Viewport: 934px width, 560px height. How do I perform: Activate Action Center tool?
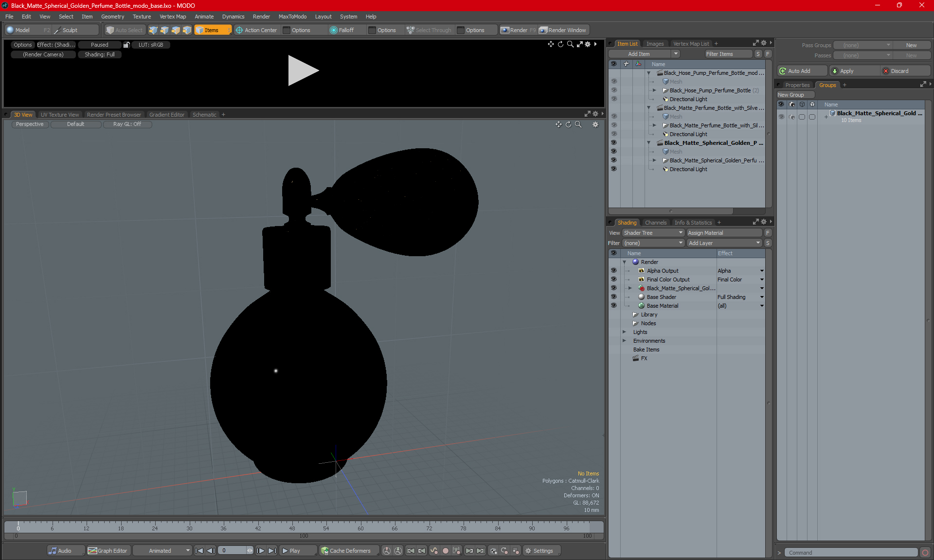(x=256, y=30)
